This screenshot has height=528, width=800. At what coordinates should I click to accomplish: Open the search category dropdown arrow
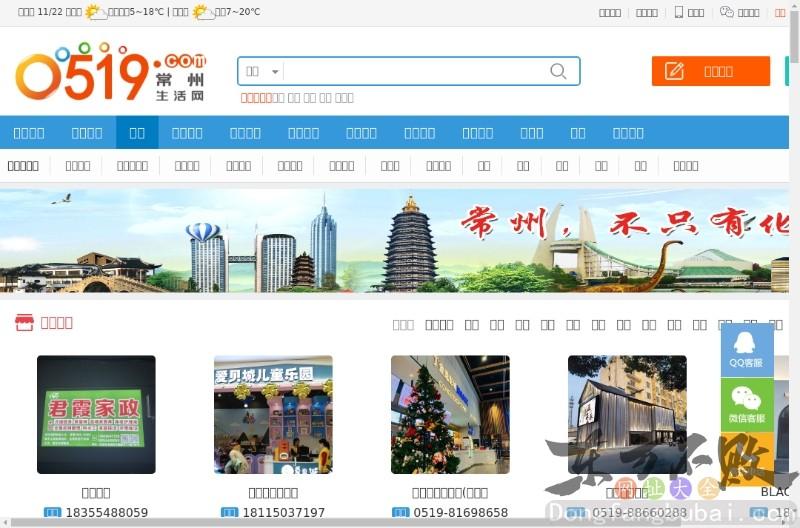(275, 71)
